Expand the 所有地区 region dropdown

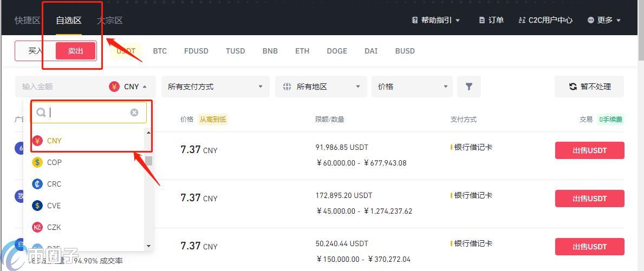coord(321,87)
